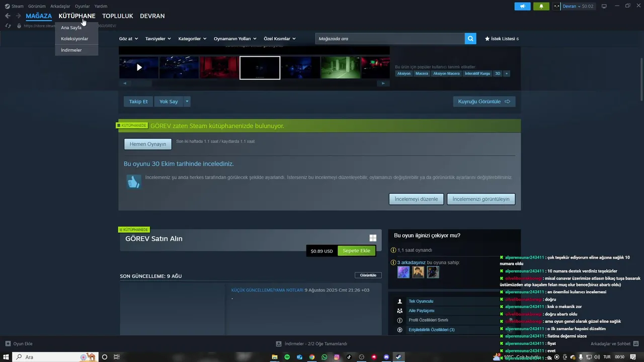Open the second friend avatar

pyautogui.click(x=418, y=272)
